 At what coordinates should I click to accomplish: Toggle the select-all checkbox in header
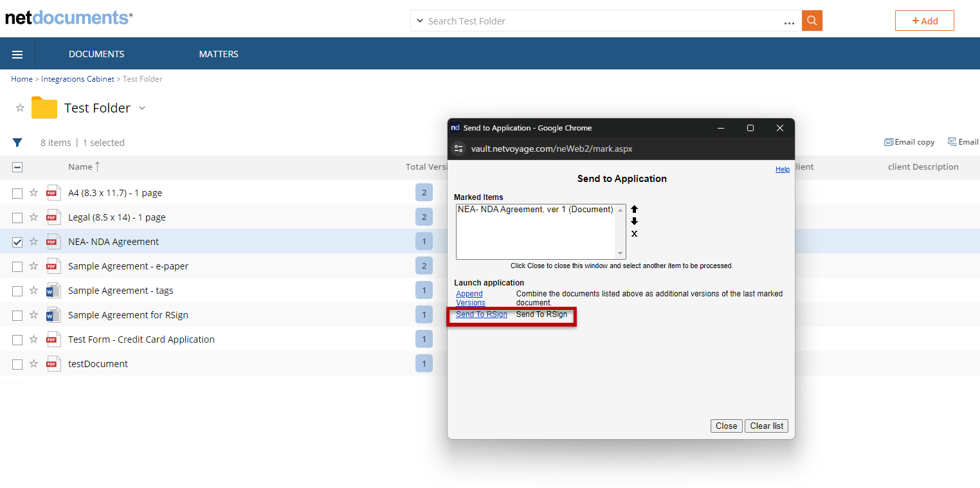(x=17, y=167)
